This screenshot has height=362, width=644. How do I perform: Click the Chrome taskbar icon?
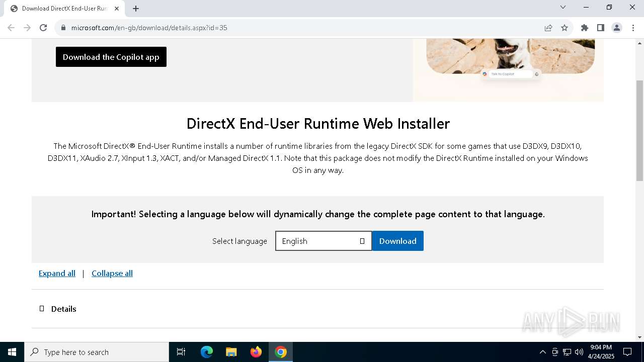[281, 352]
